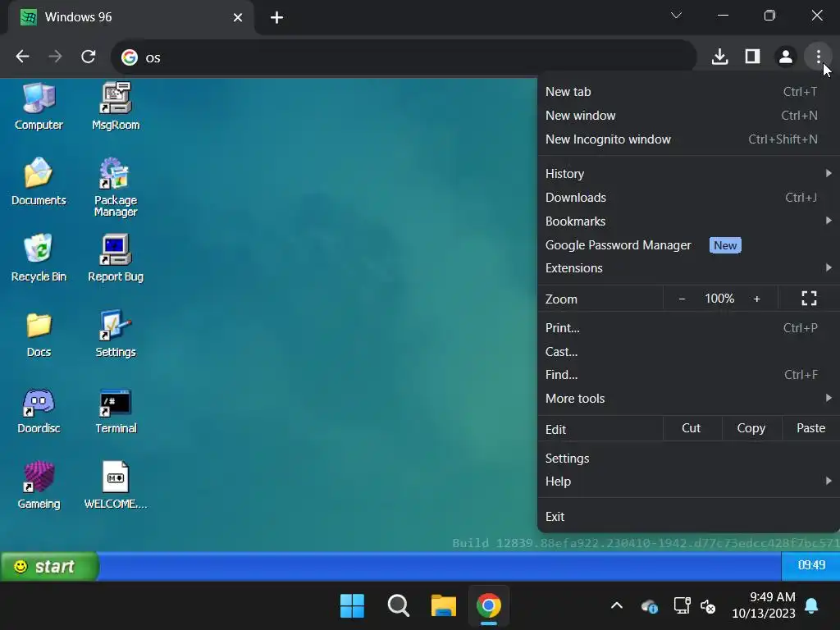This screenshot has width=840, height=630.
Task: Show hidden system tray icons
Action: 617,606
